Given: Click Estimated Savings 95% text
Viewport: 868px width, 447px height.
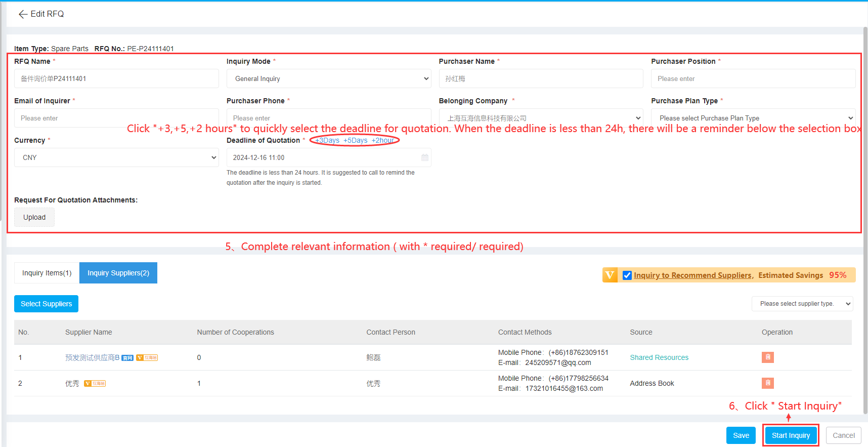Looking at the screenshot, I should click(x=802, y=275).
